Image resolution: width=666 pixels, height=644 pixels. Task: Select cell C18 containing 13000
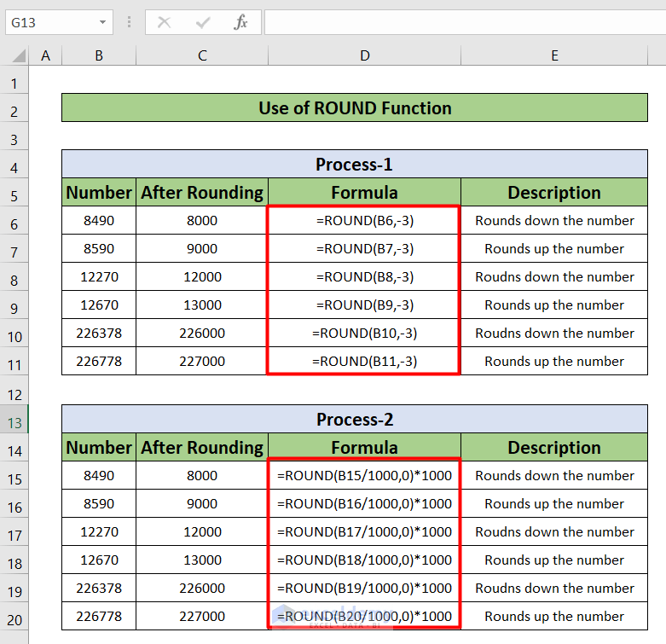click(x=202, y=560)
